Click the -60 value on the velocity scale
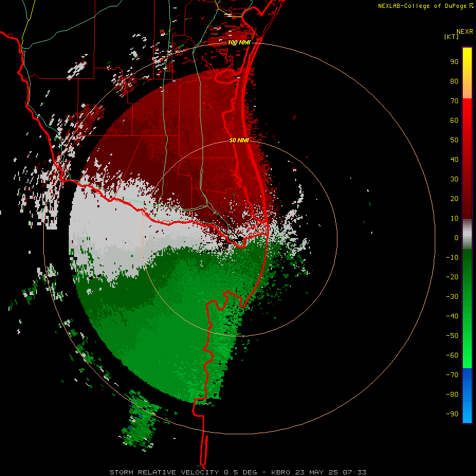The width and height of the screenshot is (476, 476). 452,355
